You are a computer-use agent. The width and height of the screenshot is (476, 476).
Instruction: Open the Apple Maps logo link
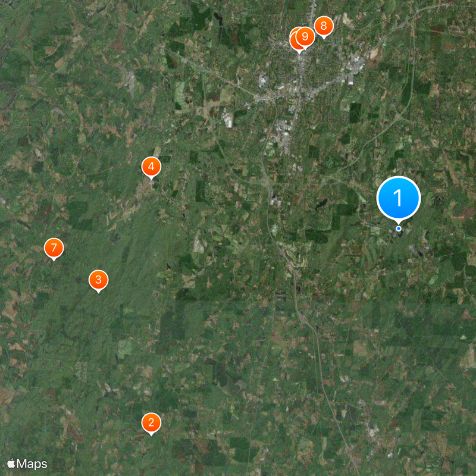coord(27,464)
